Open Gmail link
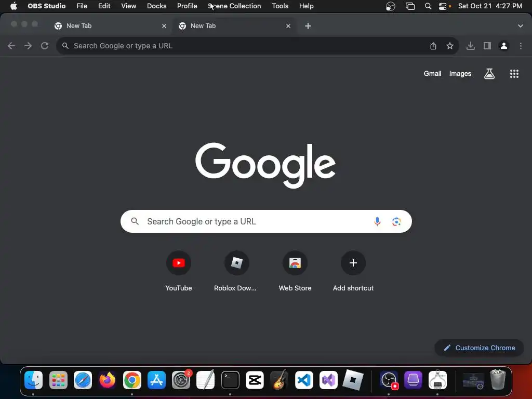Image resolution: width=532 pixels, height=399 pixels. 432,74
